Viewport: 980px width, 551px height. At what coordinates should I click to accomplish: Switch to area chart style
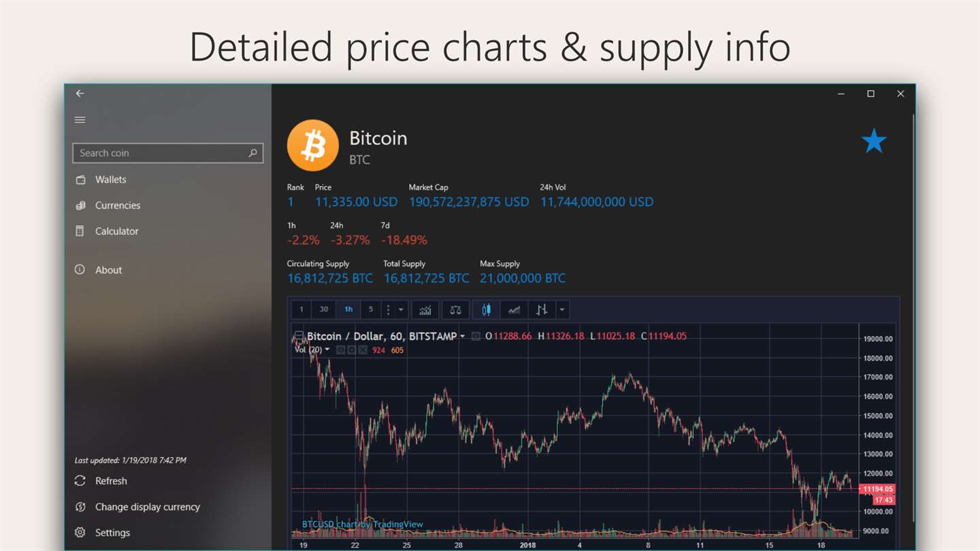click(514, 310)
